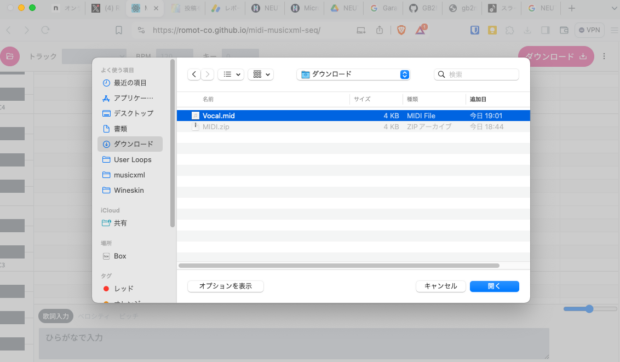Toggle the browser sidebar panel icon
The width and height of the screenshot is (620, 362).
[545, 30]
